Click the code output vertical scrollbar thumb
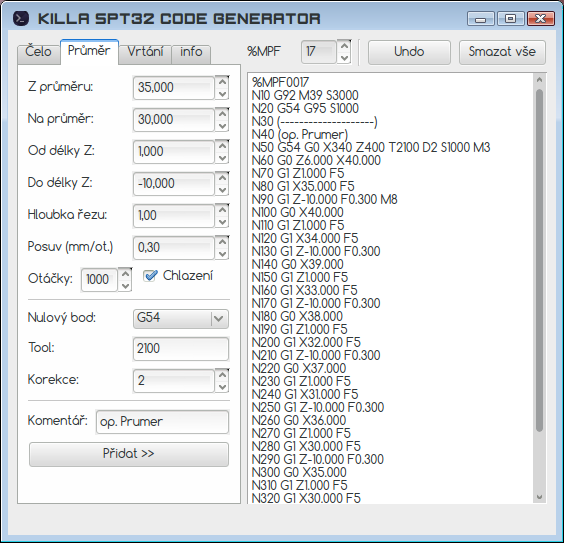This screenshot has width=564, height=543. tap(539, 260)
